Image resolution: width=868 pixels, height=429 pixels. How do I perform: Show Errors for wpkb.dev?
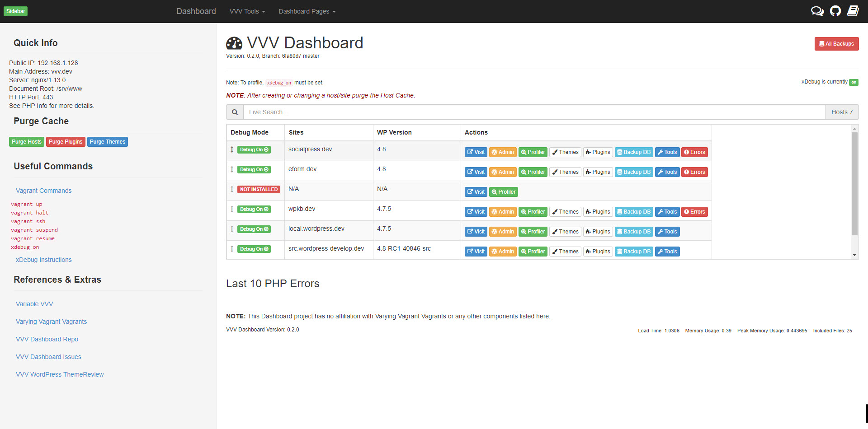[x=694, y=212]
